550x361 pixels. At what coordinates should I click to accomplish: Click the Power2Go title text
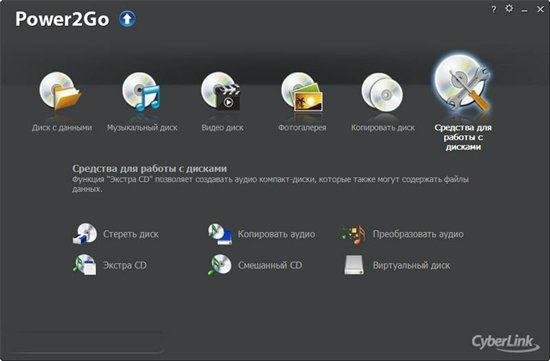pyautogui.click(x=62, y=19)
